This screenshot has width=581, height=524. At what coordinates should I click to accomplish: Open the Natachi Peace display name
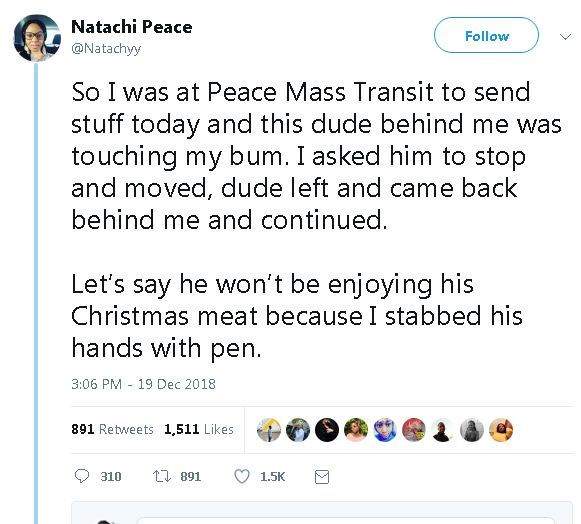click(132, 27)
